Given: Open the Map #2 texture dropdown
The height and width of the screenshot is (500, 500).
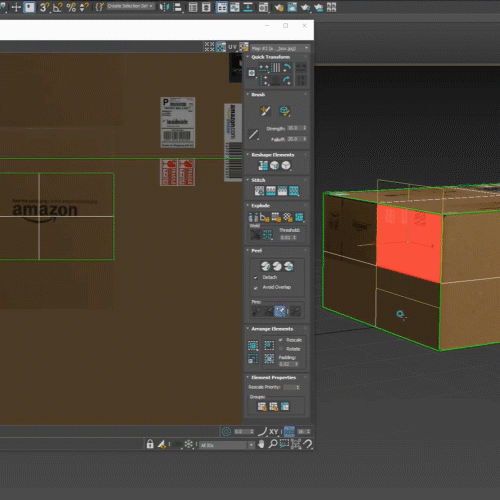Looking at the screenshot, I should pyautogui.click(x=280, y=48).
